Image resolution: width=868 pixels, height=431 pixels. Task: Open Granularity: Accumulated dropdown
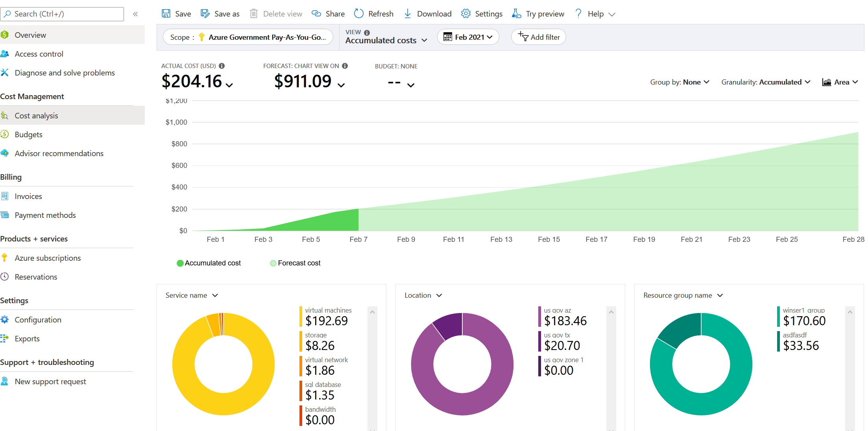766,82
